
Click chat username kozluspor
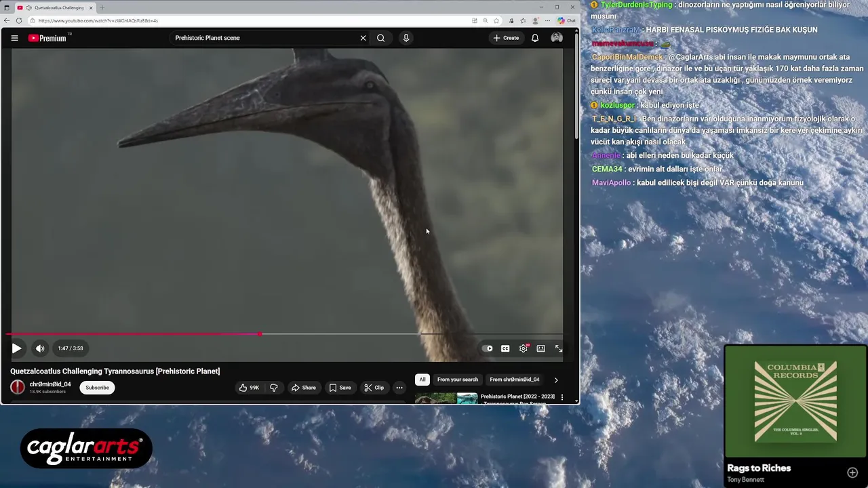tap(618, 106)
